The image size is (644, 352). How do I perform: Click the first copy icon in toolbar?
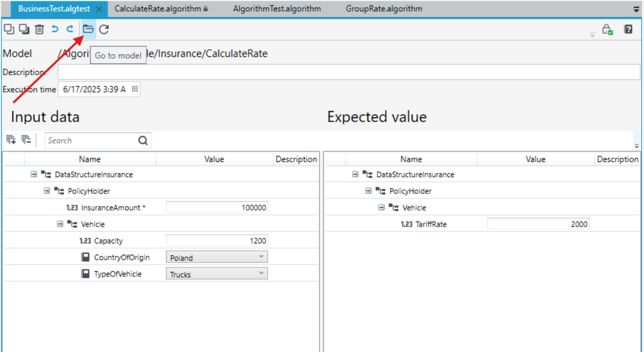click(x=9, y=29)
